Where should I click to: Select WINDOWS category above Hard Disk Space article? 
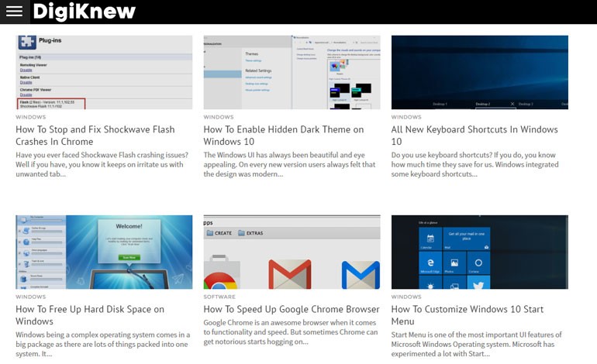pyautogui.click(x=31, y=297)
